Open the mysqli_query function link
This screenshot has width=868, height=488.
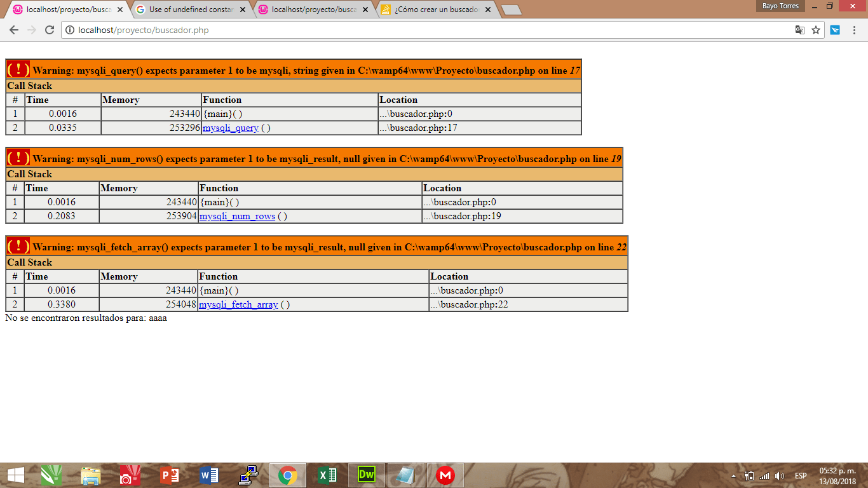tap(231, 128)
